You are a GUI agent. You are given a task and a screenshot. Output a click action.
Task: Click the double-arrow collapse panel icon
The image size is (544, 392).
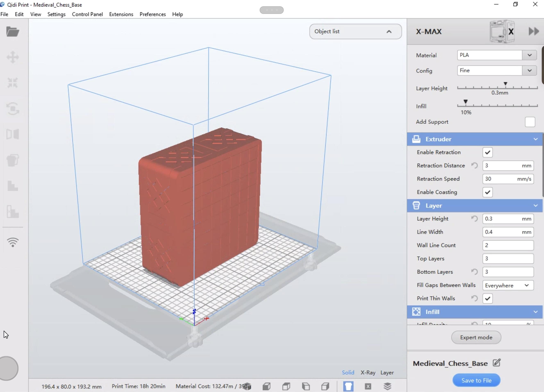(534, 31)
